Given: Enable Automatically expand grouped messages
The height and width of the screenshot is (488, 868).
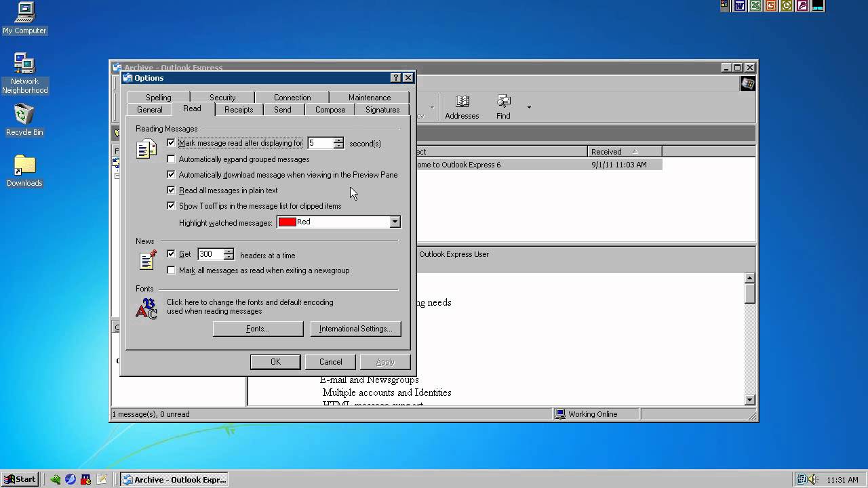Looking at the screenshot, I should click(171, 159).
